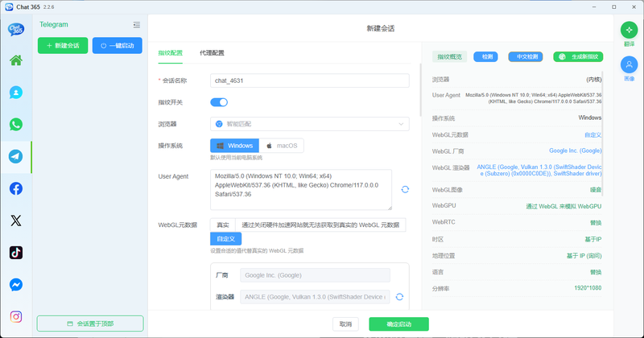
Task: Choose 自定义 WebGL metadata option
Action: tap(226, 239)
